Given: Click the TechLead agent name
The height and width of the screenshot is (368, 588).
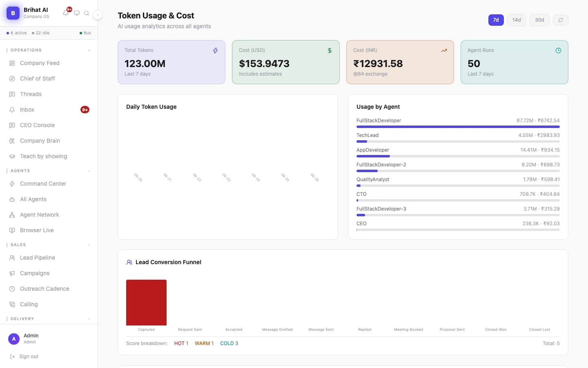Looking at the screenshot, I should 367,135.
